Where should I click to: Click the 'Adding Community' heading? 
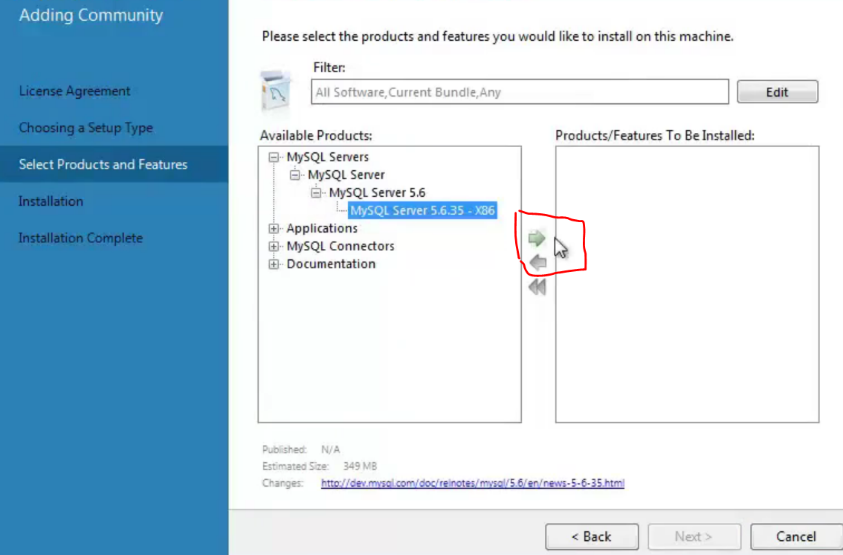[x=91, y=15]
